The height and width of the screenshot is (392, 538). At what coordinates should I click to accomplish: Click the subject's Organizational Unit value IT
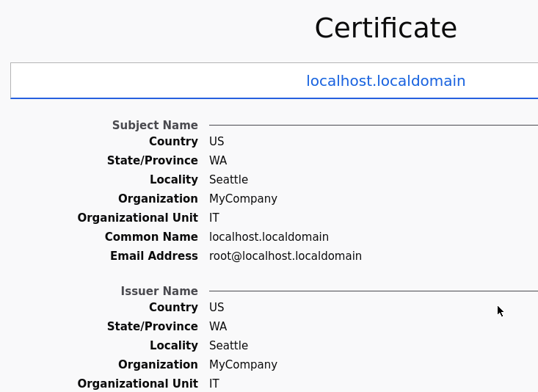pyautogui.click(x=214, y=218)
